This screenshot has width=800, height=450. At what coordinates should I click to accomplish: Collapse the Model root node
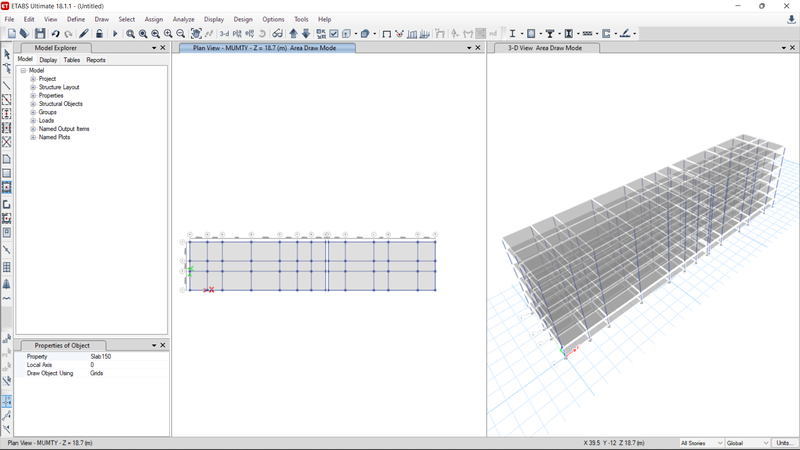[x=23, y=70]
